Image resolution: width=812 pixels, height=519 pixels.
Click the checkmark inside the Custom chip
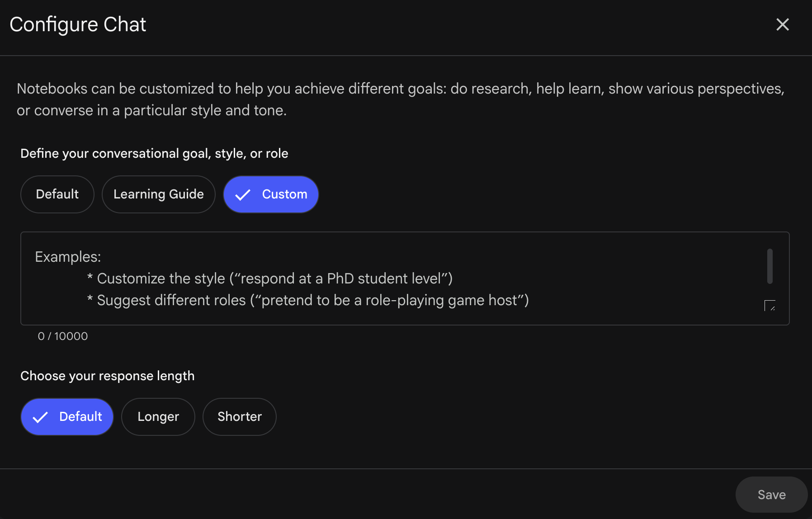[x=243, y=194]
